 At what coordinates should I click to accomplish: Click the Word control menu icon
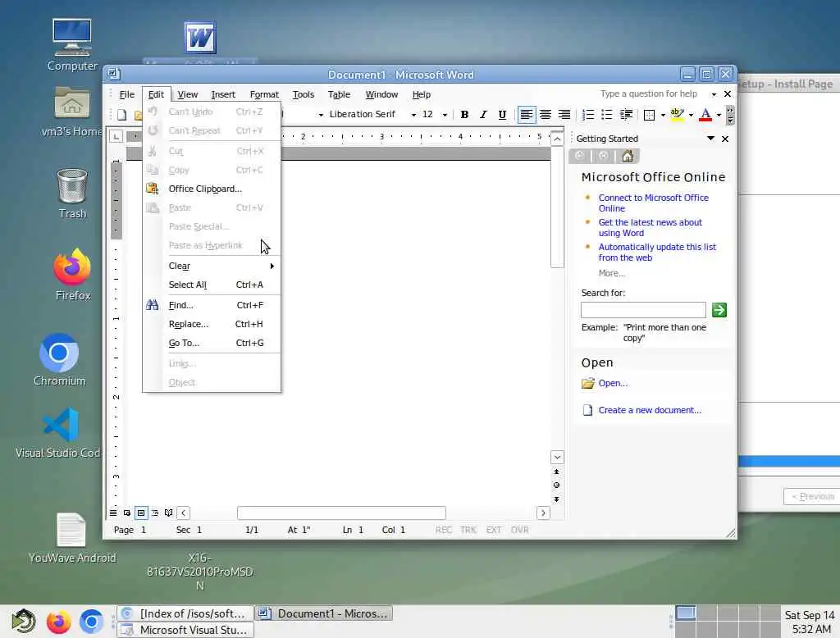(x=113, y=74)
